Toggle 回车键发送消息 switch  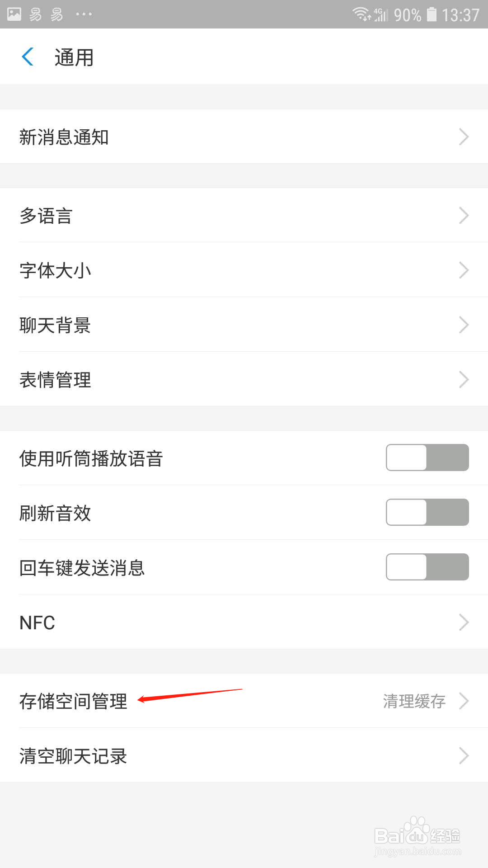click(427, 567)
